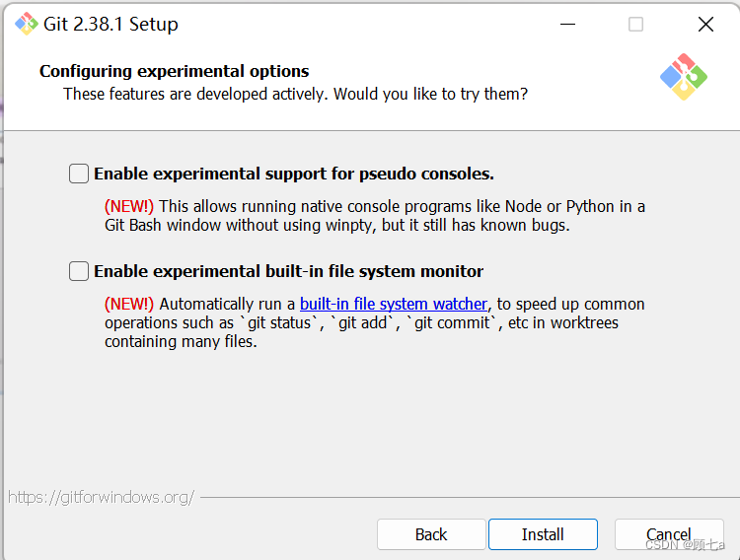Click the 'Git 2.38.1 Setup' window title
The height and width of the screenshot is (560, 740).
(x=111, y=24)
